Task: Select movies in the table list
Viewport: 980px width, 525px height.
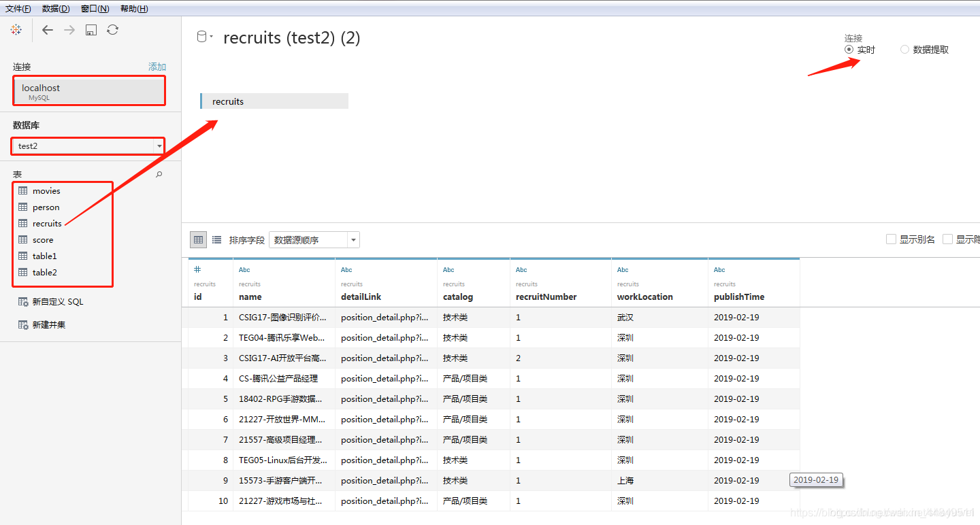Action: (46, 191)
